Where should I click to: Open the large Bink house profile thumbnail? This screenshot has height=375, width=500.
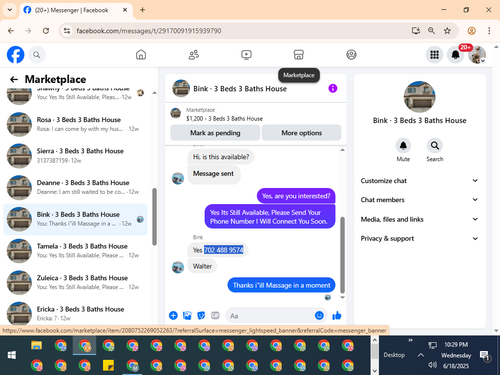click(x=419, y=97)
